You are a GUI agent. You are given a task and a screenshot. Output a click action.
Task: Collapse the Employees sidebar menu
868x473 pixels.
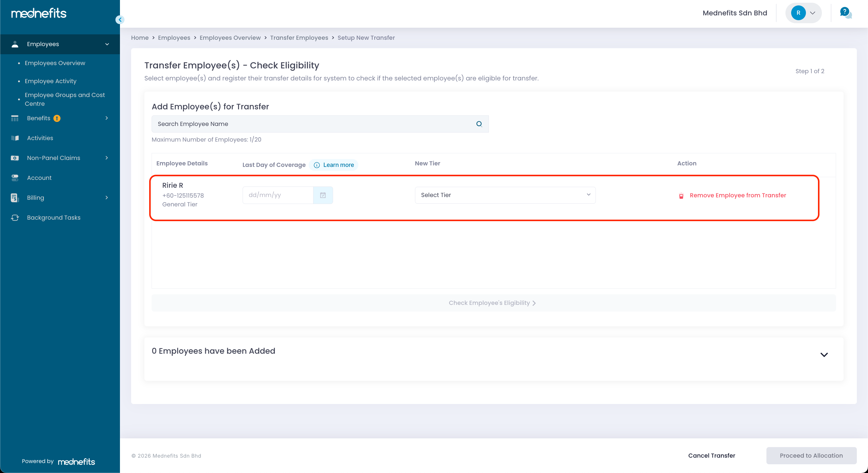tap(107, 44)
